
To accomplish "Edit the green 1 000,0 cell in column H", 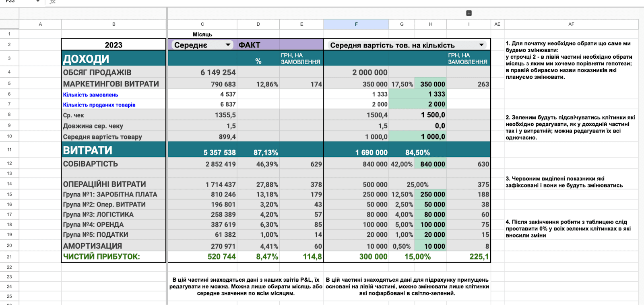I will pos(418,137).
